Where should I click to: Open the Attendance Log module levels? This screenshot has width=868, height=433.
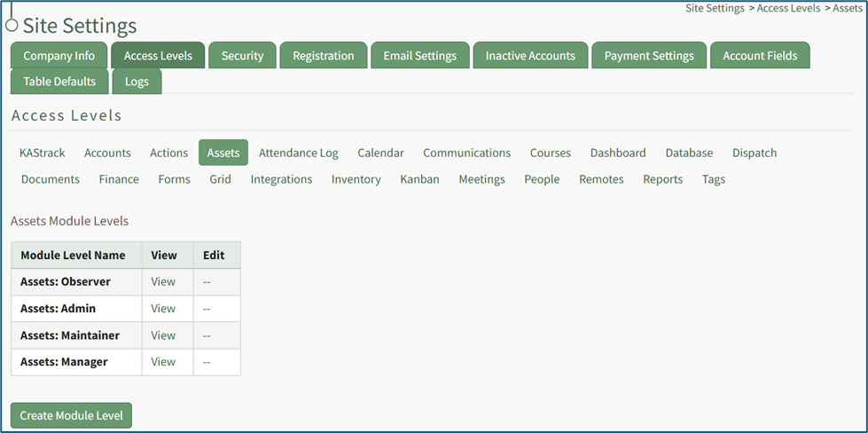click(x=298, y=153)
